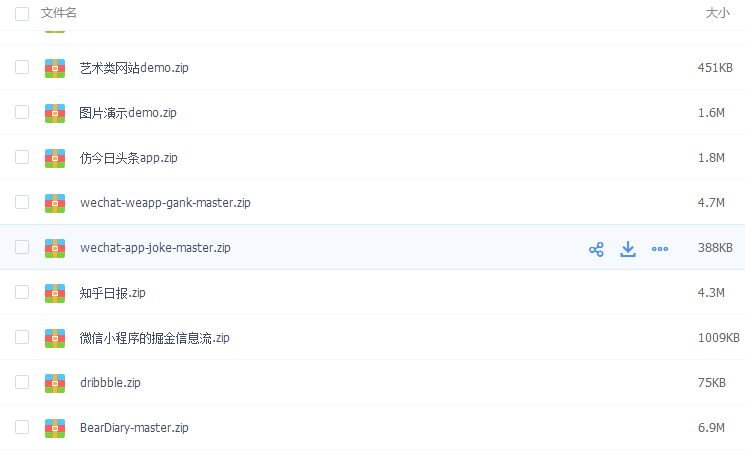Check the box for wechat-app-joke-master.zip

tap(22, 247)
